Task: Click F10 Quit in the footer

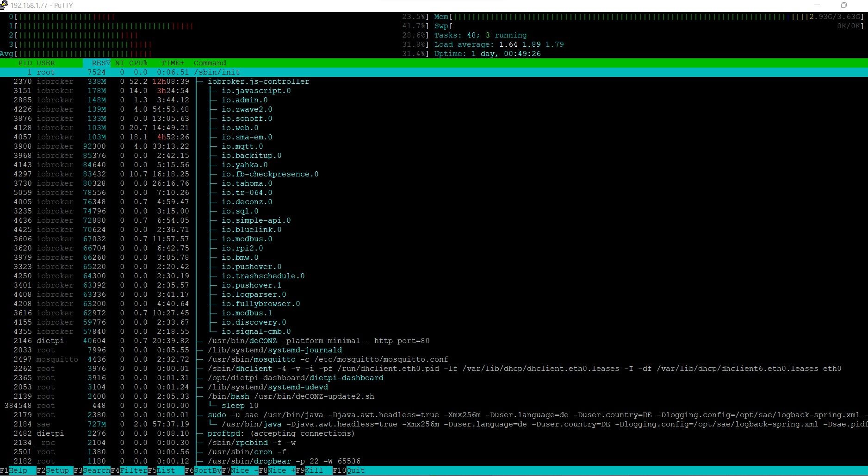Action: [349, 470]
